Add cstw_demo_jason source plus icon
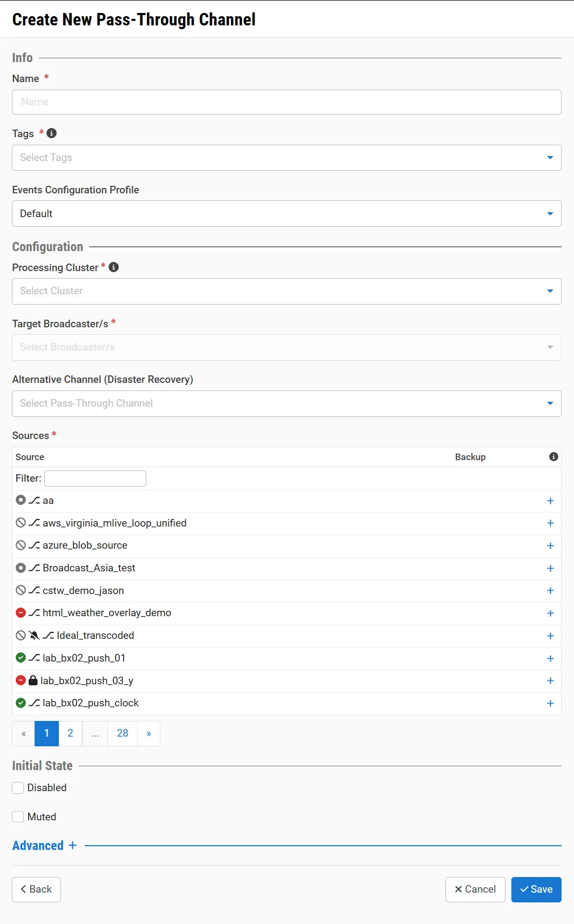574x924 pixels. click(x=550, y=590)
